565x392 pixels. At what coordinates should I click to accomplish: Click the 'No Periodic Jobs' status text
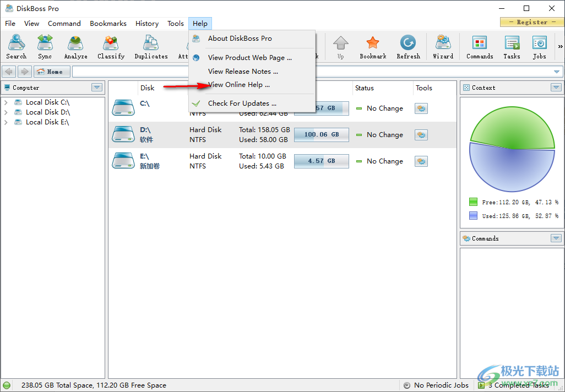pyautogui.click(x=442, y=385)
